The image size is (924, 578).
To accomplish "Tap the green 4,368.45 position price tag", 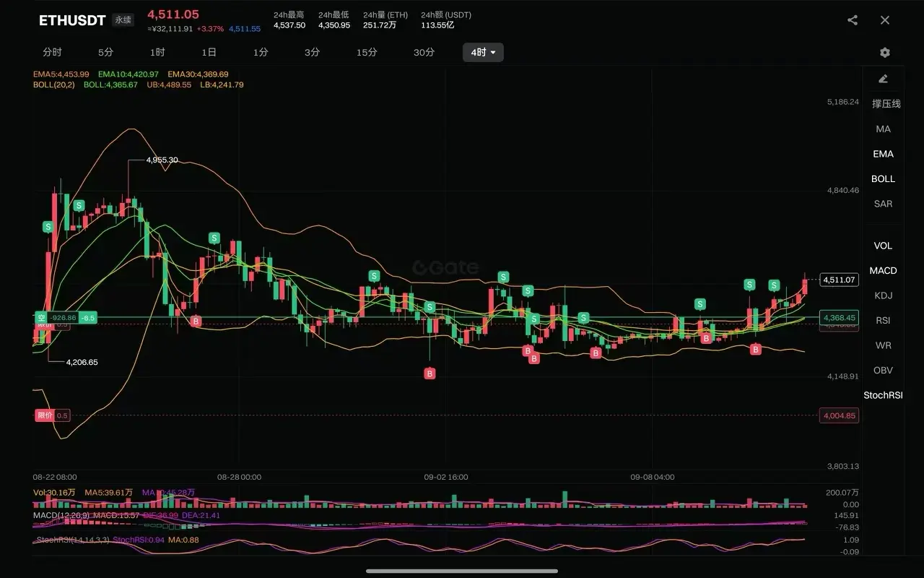I will point(840,318).
